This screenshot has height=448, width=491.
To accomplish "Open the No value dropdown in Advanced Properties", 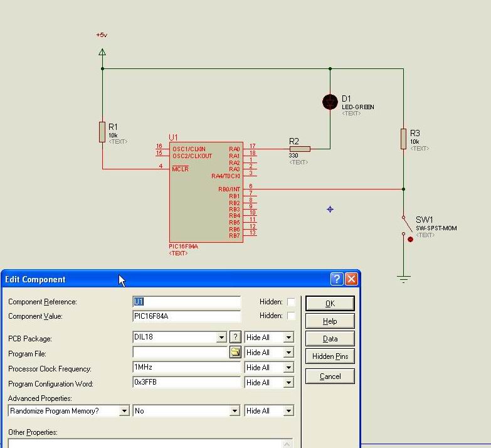I will [235, 411].
